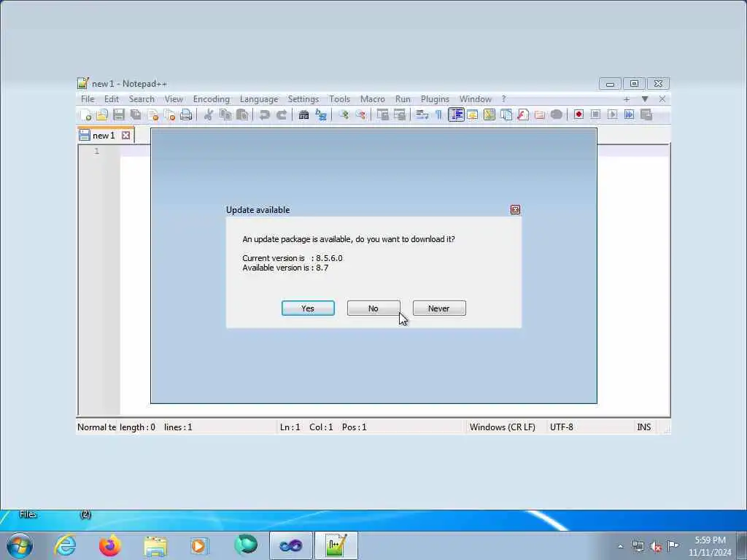Toggle Show All Characters pilcrow icon
The width and height of the screenshot is (747, 560).
[x=438, y=114]
